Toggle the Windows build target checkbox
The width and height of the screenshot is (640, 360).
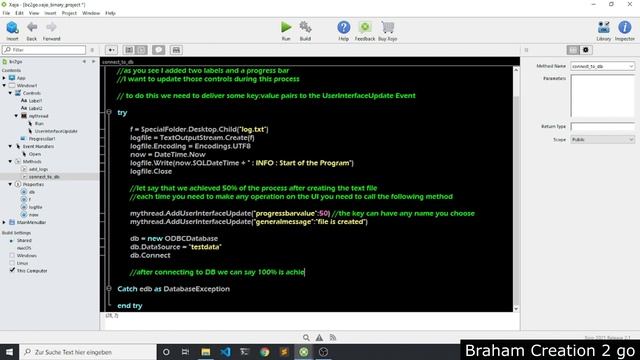(12, 256)
